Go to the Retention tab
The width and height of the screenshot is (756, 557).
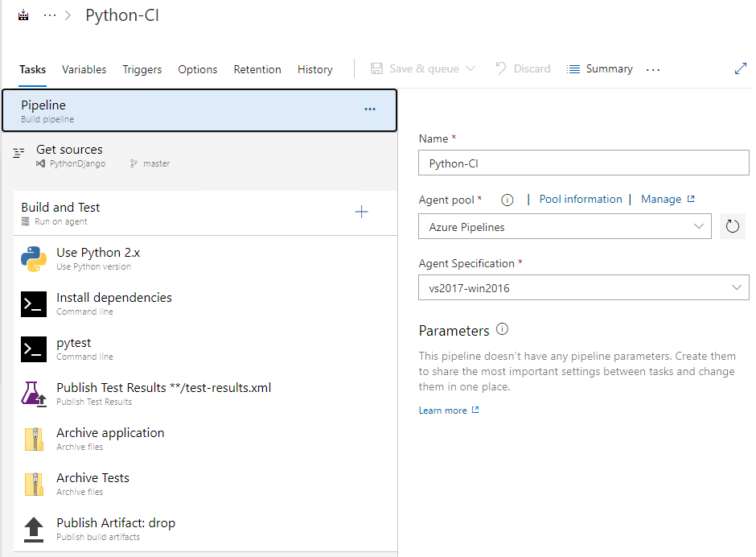coord(257,69)
